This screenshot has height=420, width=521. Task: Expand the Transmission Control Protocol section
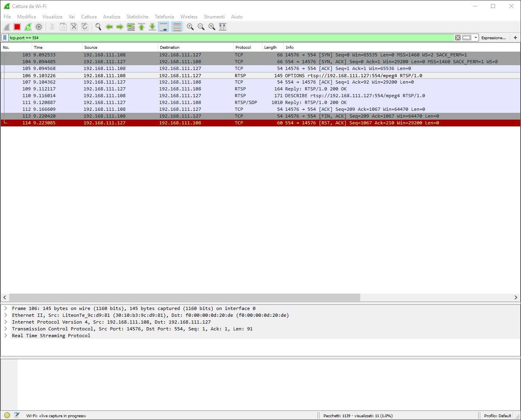5,328
